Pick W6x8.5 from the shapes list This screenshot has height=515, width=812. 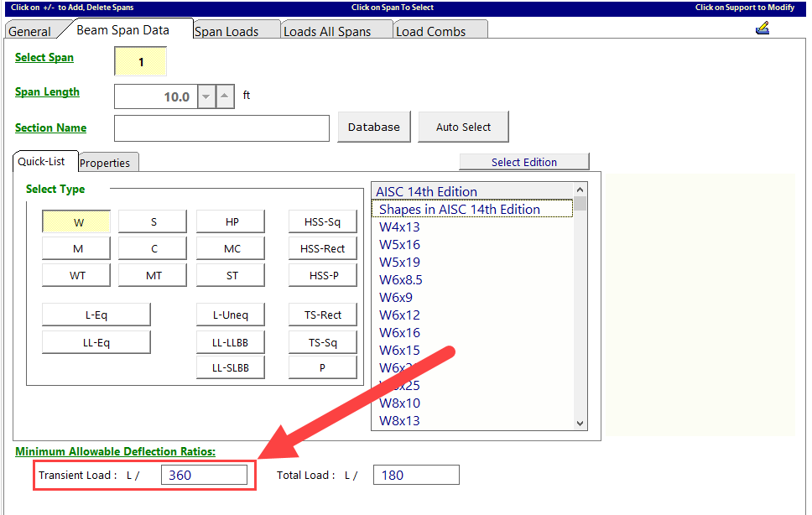tap(472, 280)
